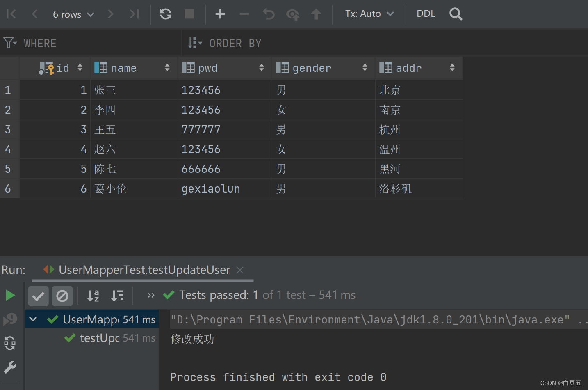
Task: Select name cell 张三
Action: tap(134, 90)
